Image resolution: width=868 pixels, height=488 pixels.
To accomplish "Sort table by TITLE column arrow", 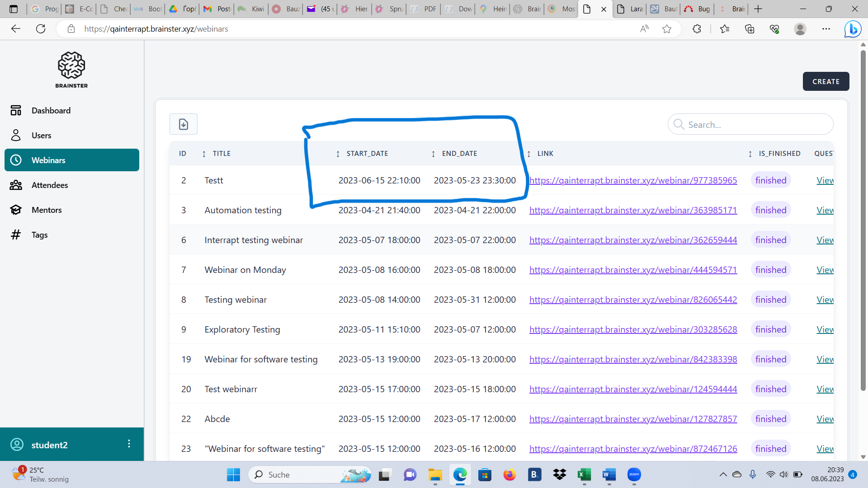I will (x=204, y=154).
